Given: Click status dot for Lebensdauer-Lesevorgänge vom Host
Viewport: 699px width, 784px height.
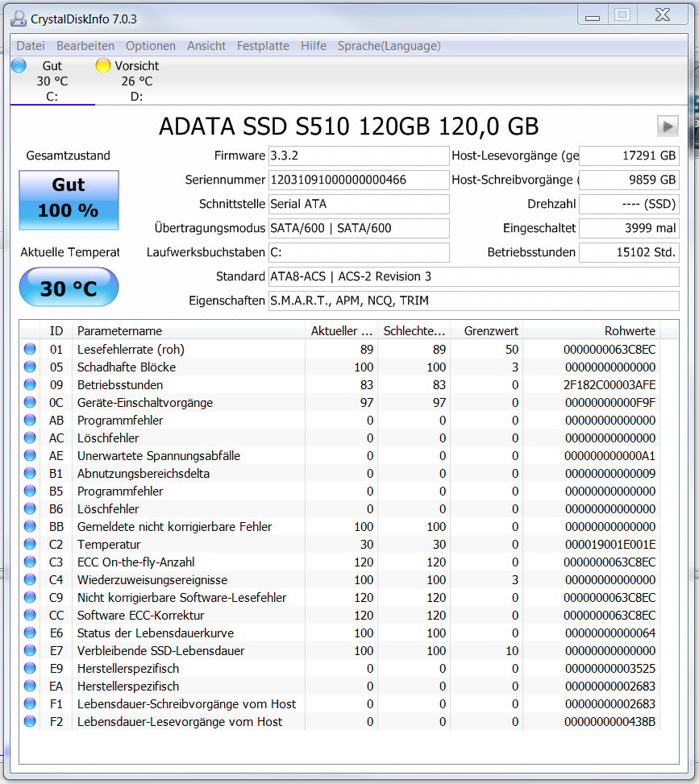Looking at the screenshot, I should 30,721.
